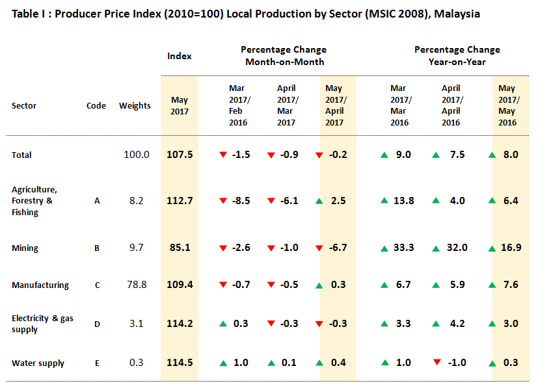The image size is (538, 392).
Task: Click the green arrow beside Manufacturing 0.3
Action: coord(319,285)
